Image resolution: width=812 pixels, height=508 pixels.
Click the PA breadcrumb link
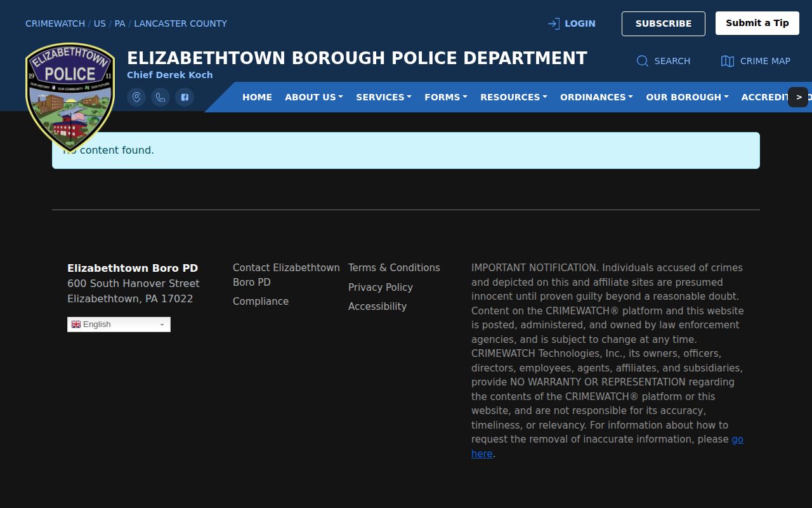120,23
